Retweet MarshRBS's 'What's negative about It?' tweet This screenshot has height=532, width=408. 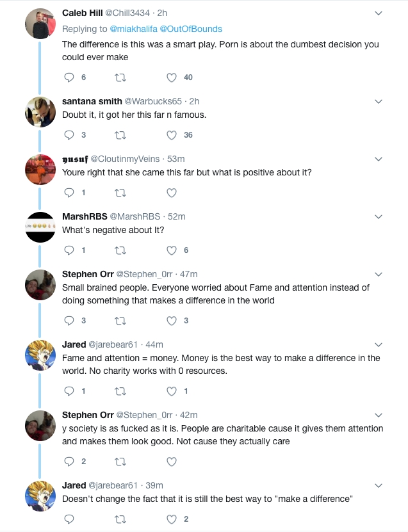coord(120,250)
